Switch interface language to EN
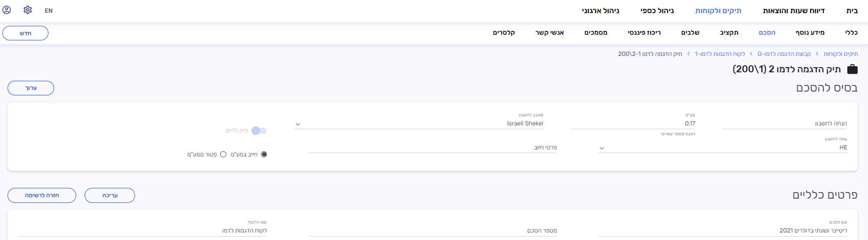 pos(48,10)
